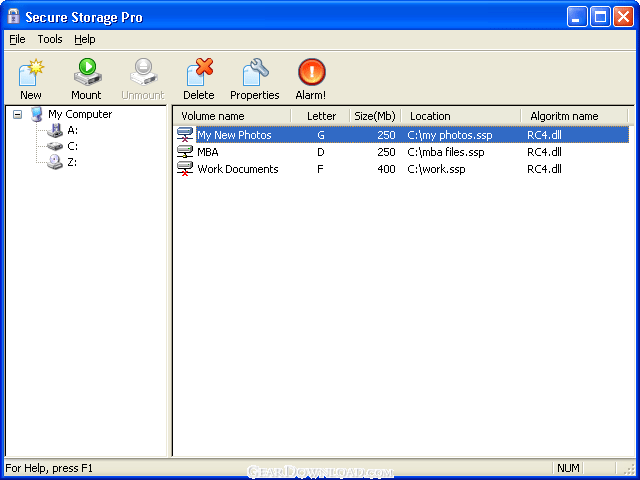The image size is (640, 480).
Task: Close the Secure Storage Pro window
Action: pos(623,17)
